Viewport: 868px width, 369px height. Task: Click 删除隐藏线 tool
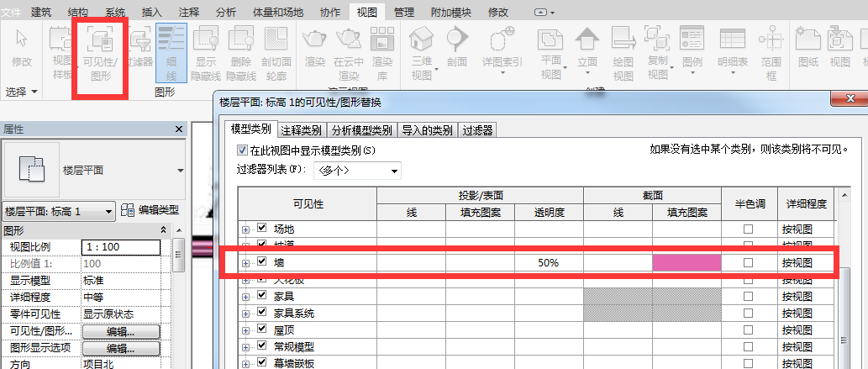tap(242, 53)
